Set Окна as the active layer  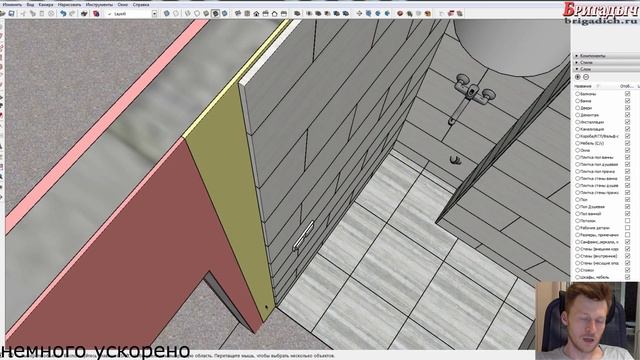pyautogui.click(x=578, y=150)
